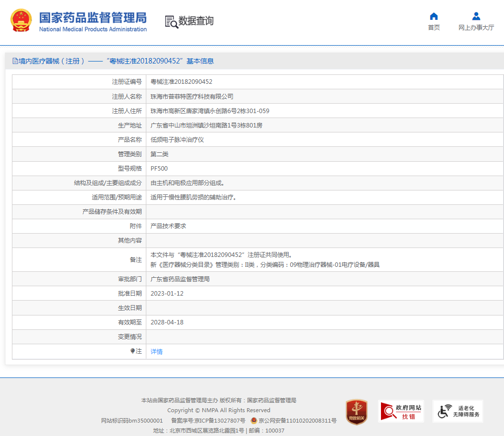Click the 产品技术要求 attachment text
Screen dimensions: 504x436
click(168, 226)
